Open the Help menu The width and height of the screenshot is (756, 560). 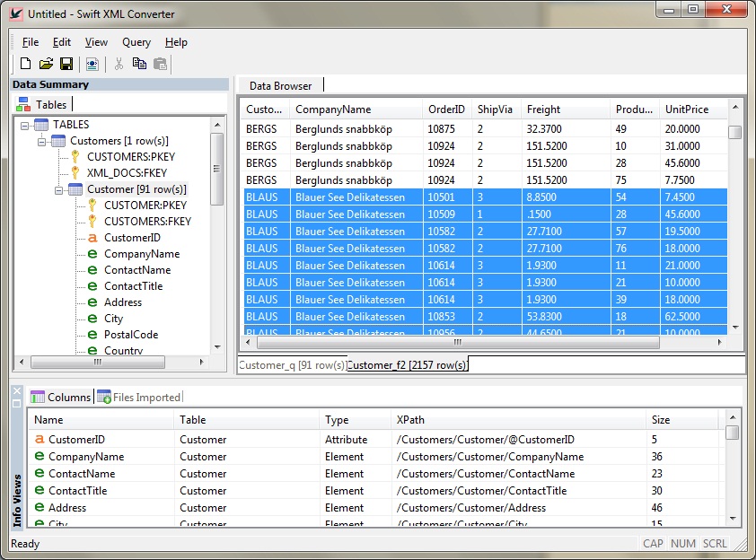pyautogui.click(x=176, y=42)
